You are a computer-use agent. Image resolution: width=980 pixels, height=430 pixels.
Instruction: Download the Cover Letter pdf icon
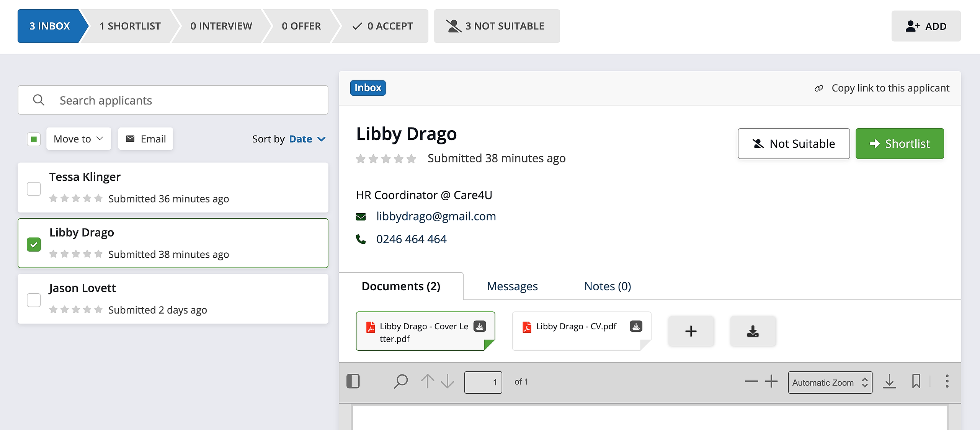480,326
